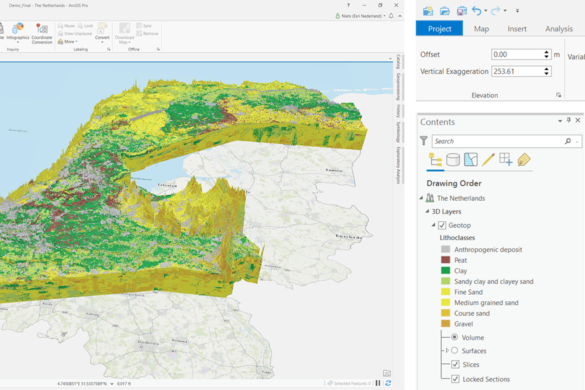Open the Project tab

click(x=439, y=29)
